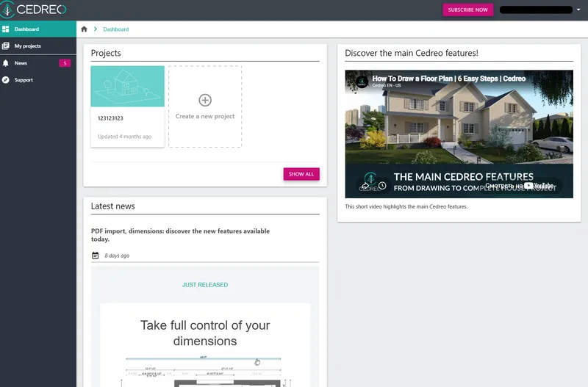Click the video description text below player
The width and height of the screenshot is (588, 387).
406,206
